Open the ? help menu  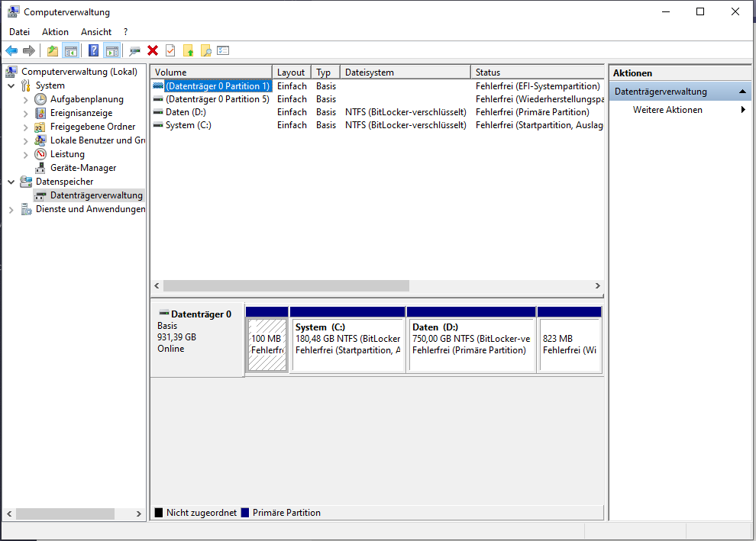click(x=125, y=32)
